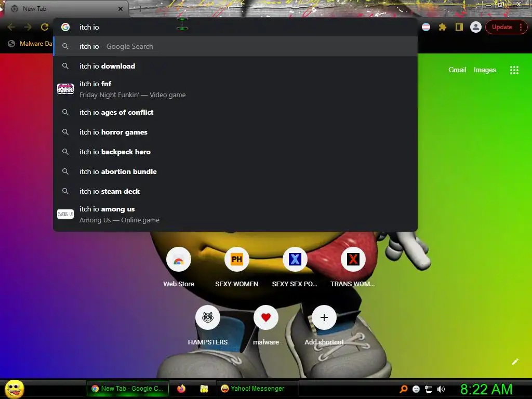
Task: Open the Google apps grid icon
Action: 514,70
